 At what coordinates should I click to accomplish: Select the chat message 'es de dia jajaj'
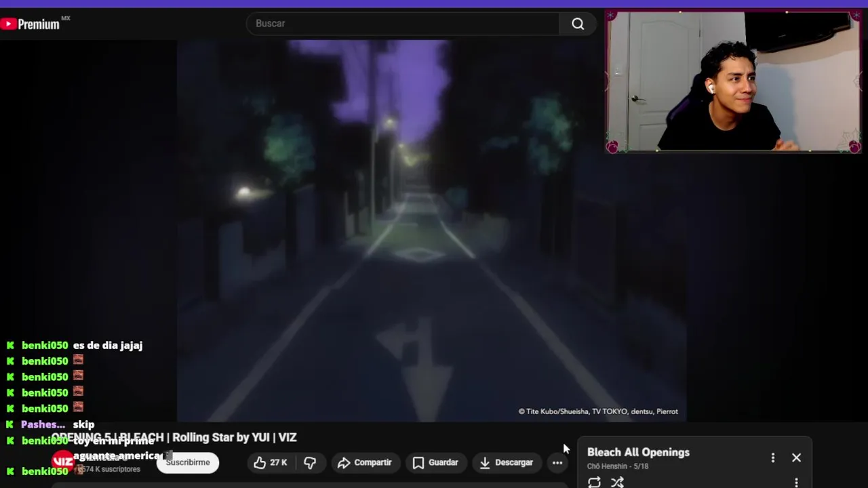108,346
